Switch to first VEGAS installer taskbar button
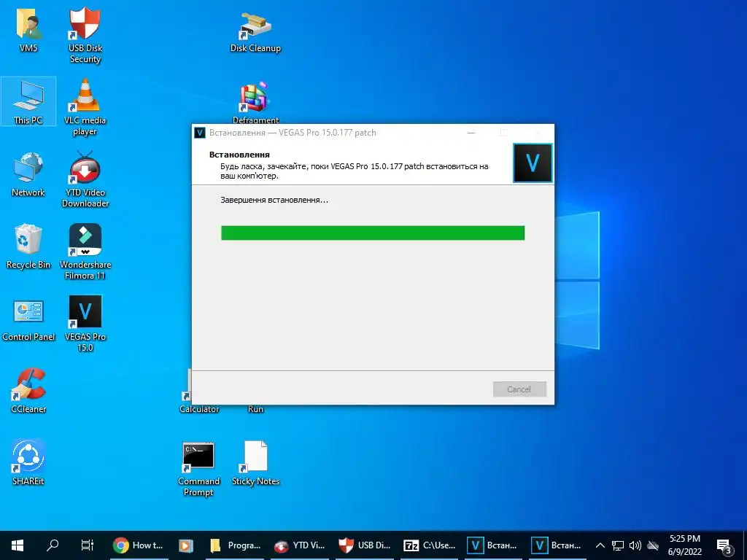 492,545
